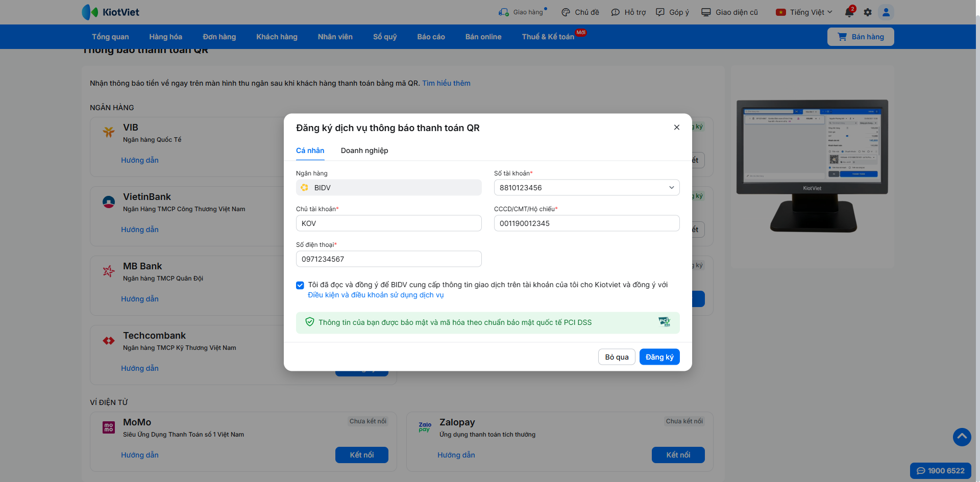Open Chủ đề theme option
This screenshot has width=980, height=482.
click(x=580, y=12)
